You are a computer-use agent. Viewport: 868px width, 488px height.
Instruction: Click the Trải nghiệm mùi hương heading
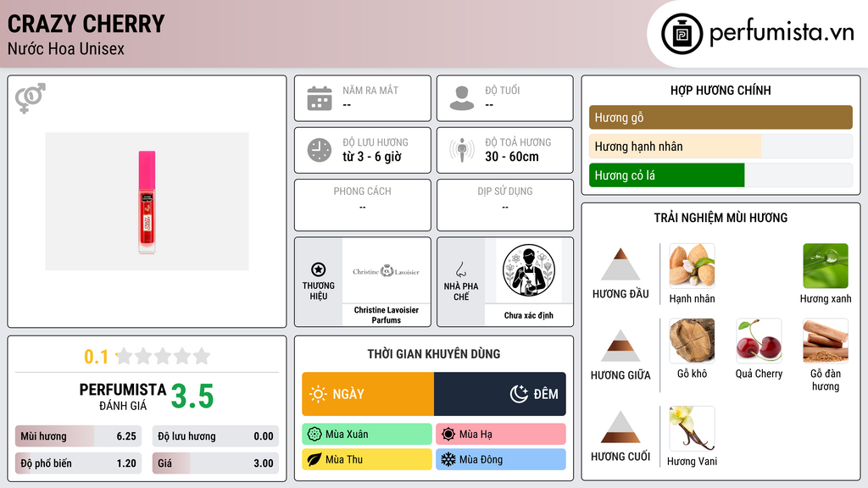point(721,218)
